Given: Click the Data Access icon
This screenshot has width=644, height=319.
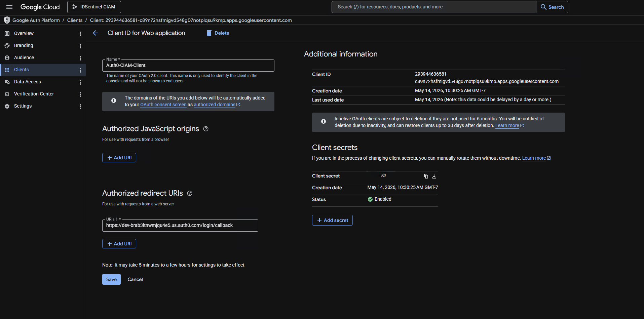Looking at the screenshot, I should 7,82.
